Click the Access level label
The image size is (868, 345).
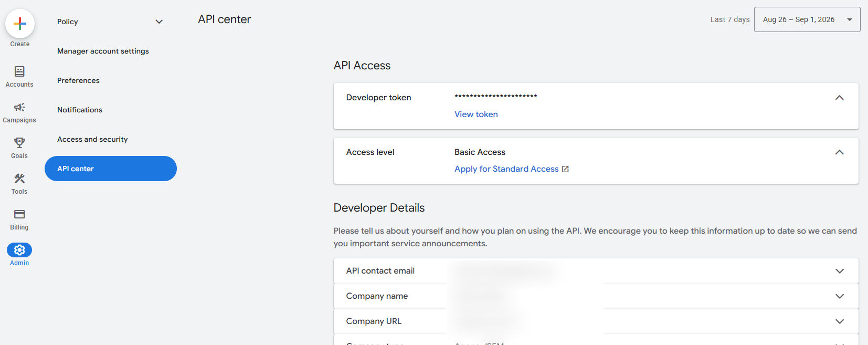tap(370, 152)
